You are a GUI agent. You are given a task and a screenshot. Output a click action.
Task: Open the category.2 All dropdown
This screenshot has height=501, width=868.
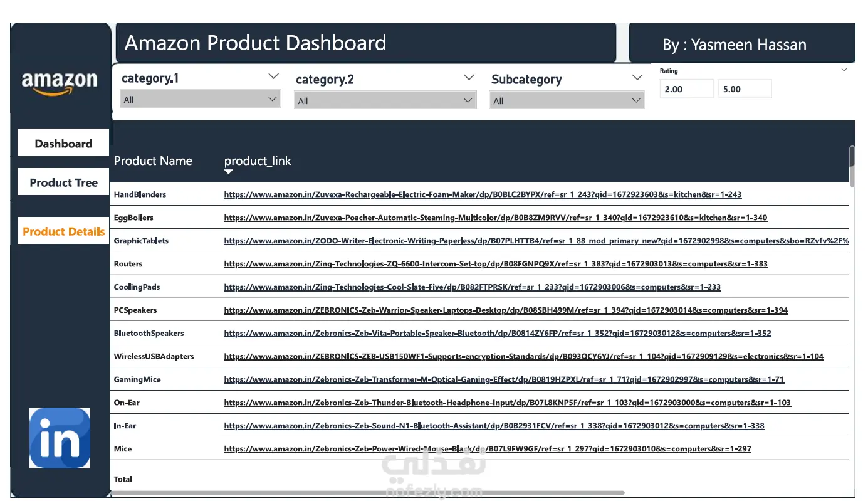(x=385, y=100)
